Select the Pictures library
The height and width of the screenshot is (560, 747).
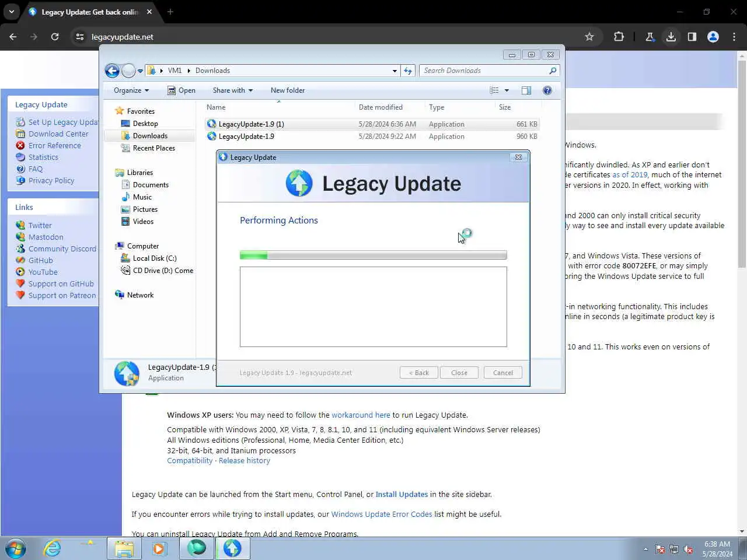tap(145, 209)
